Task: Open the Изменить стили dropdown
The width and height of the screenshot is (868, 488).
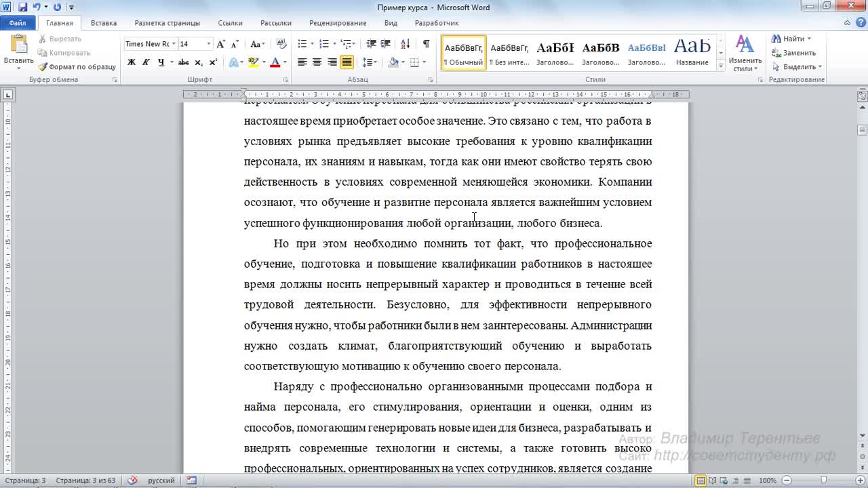Action: [x=745, y=54]
